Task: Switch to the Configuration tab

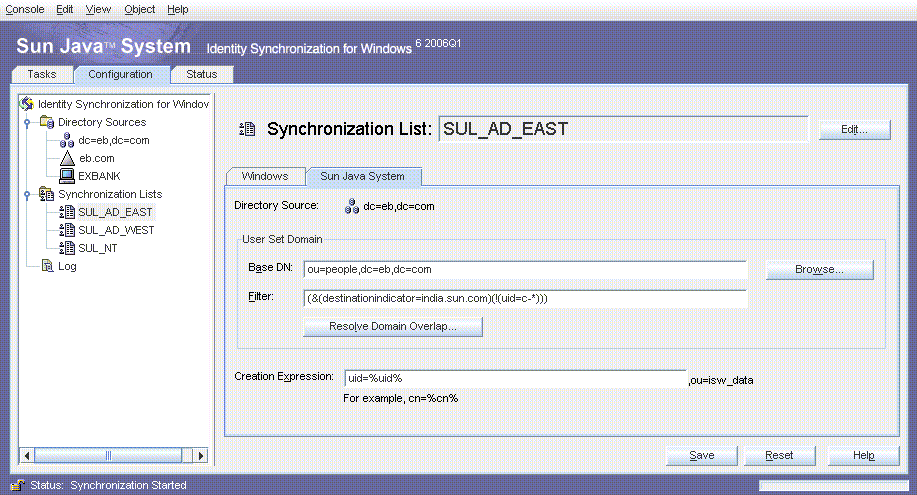Action: point(120,74)
